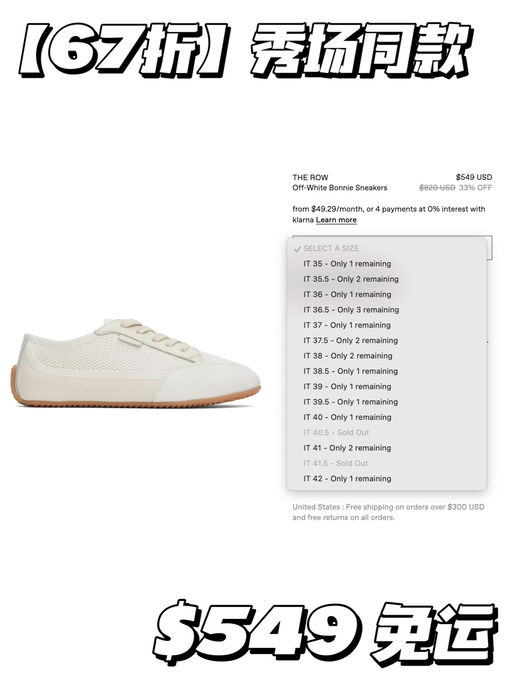Select size IT 42 option
The image size is (512, 682).
click(x=387, y=479)
